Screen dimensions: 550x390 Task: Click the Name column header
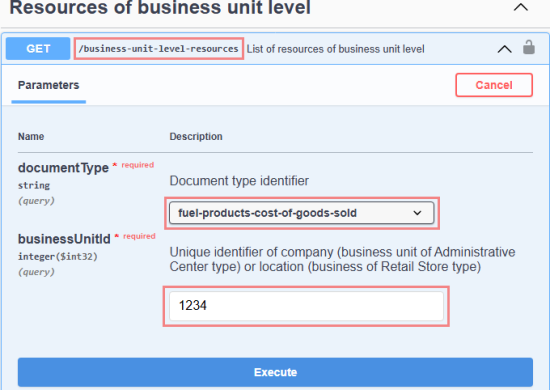pyautogui.click(x=31, y=136)
